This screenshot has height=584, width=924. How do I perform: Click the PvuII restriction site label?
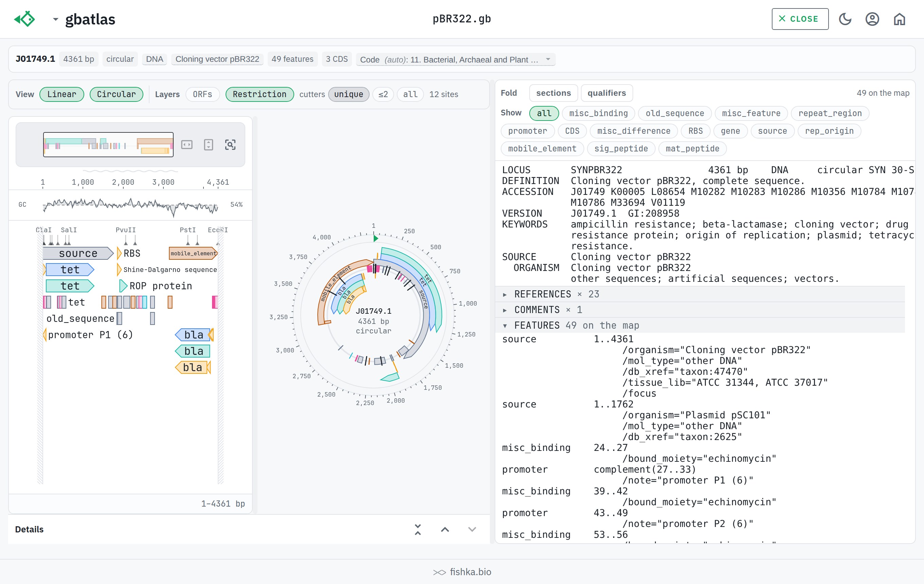click(126, 230)
